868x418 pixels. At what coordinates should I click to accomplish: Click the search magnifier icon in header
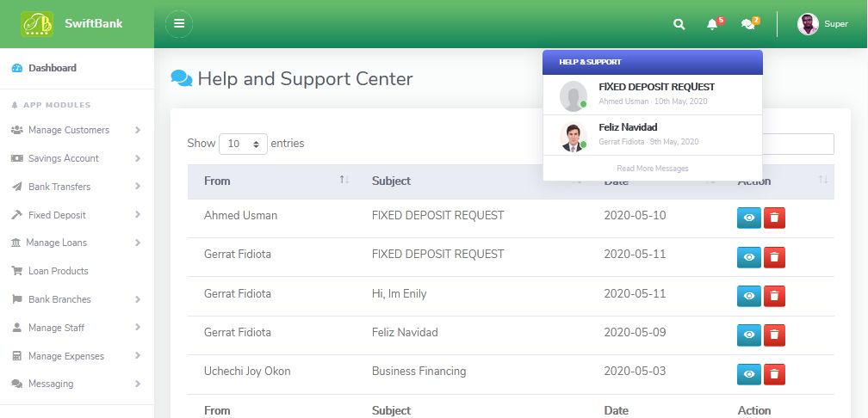[679, 24]
